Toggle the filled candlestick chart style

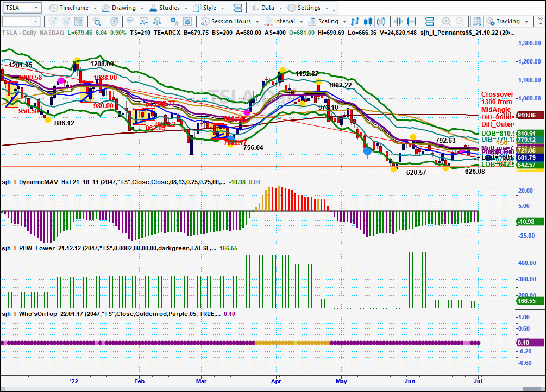point(368,22)
